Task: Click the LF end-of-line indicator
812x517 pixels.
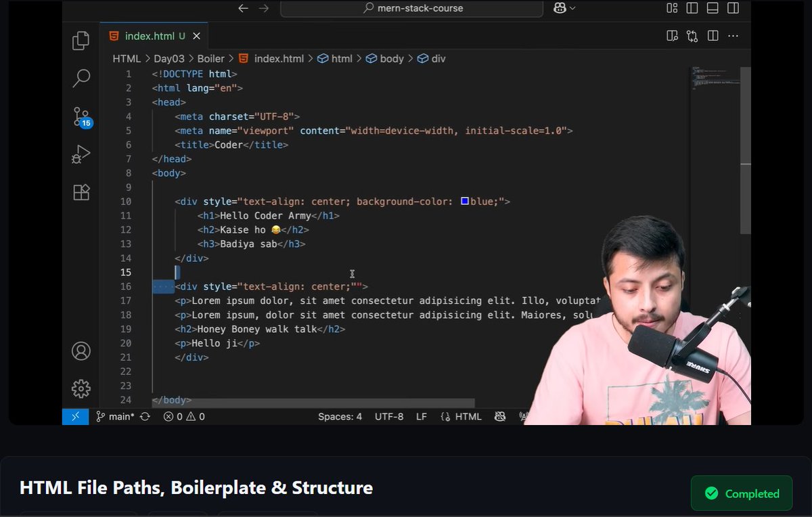Action: click(422, 417)
